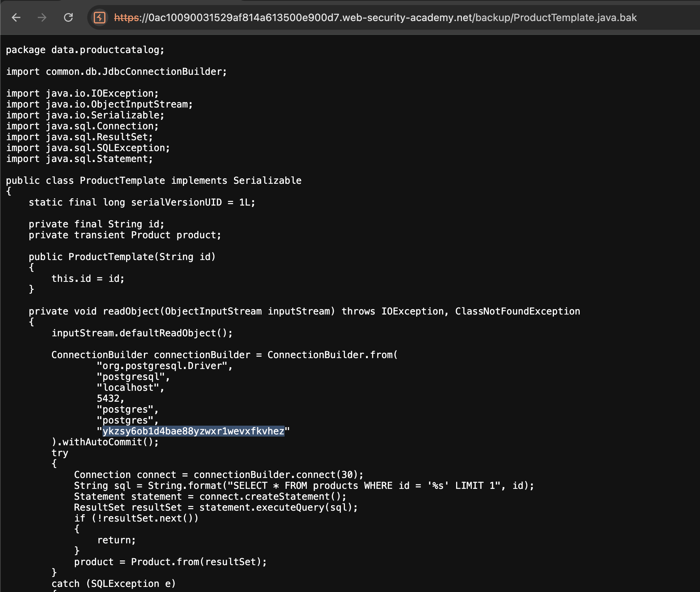Viewport: 700px width, 592px height.
Task: Click the "localhost" string in the code
Action: pos(128,388)
